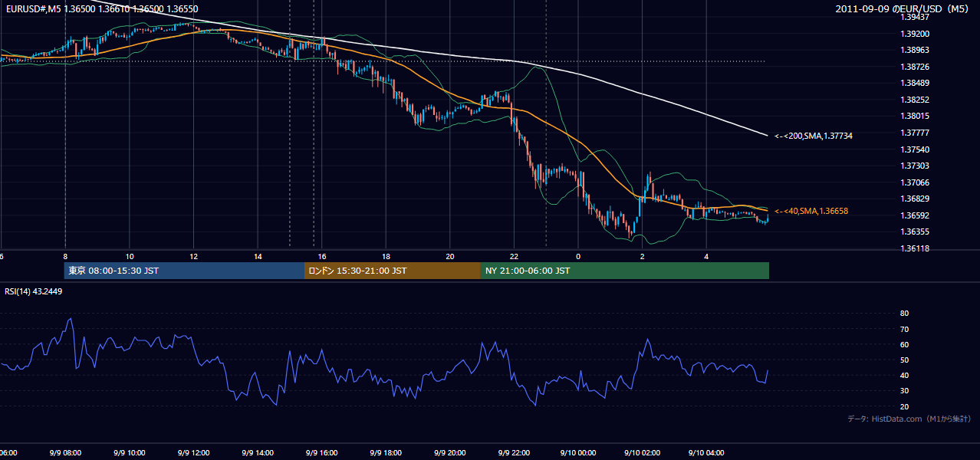
Task: Click hour label 16 under the price chart
Action: (321, 256)
